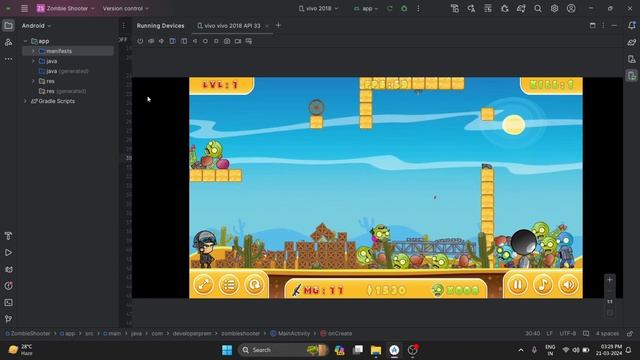Rotate emulator device right
Viewport: 640px width, 360px height.
(x=184, y=41)
